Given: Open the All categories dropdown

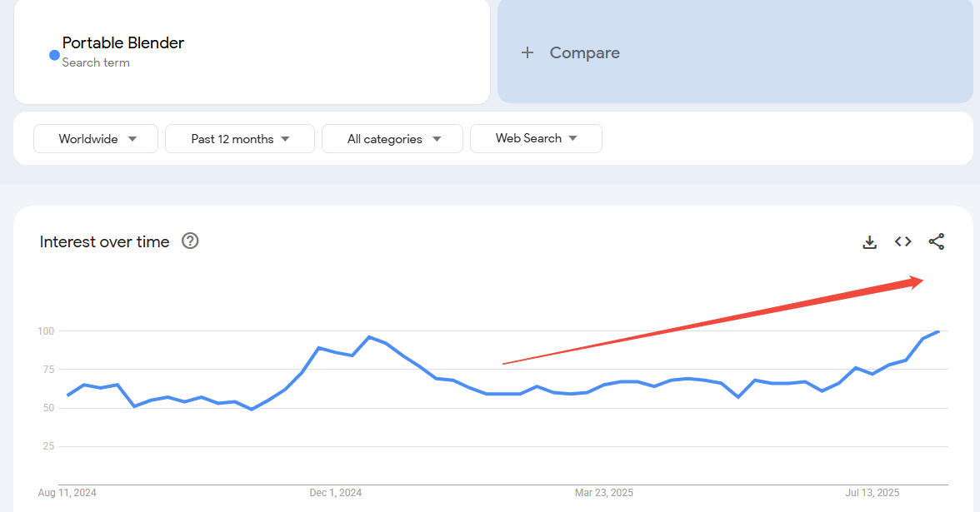Looking at the screenshot, I should tap(392, 138).
